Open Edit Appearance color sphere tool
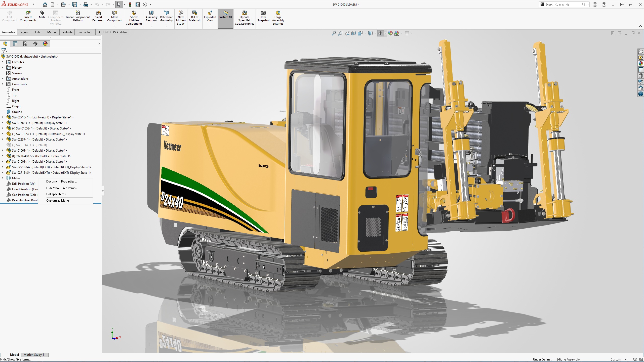 (390, 33)
